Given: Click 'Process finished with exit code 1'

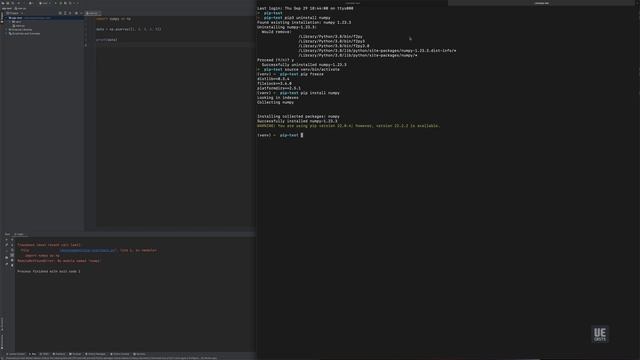Looking at the screenshot, I should click(x=49, y=271).
